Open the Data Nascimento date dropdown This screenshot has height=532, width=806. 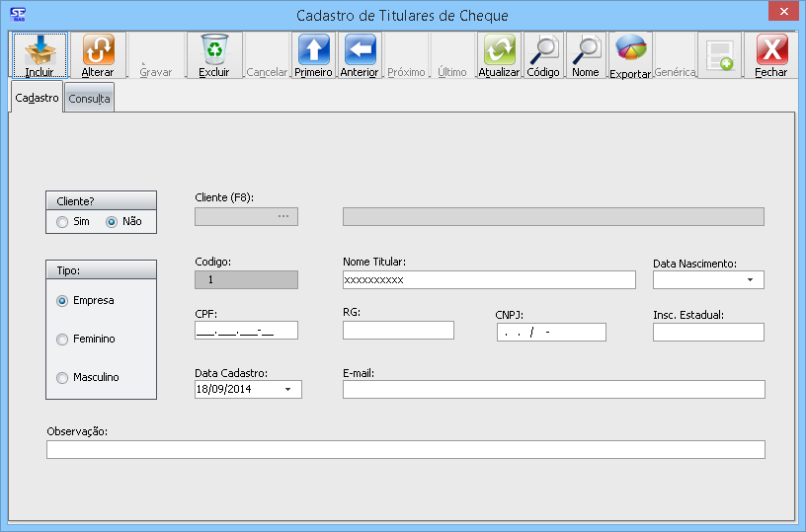[750, 280]
